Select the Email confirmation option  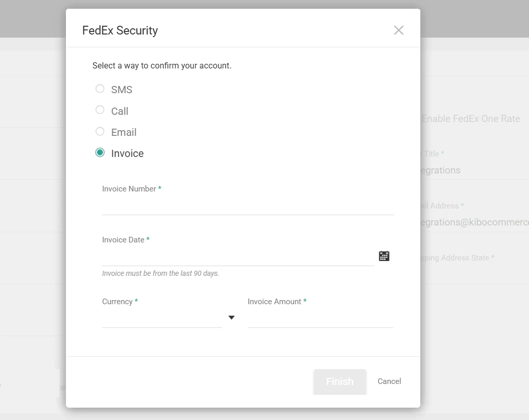(x=100, y=131)
